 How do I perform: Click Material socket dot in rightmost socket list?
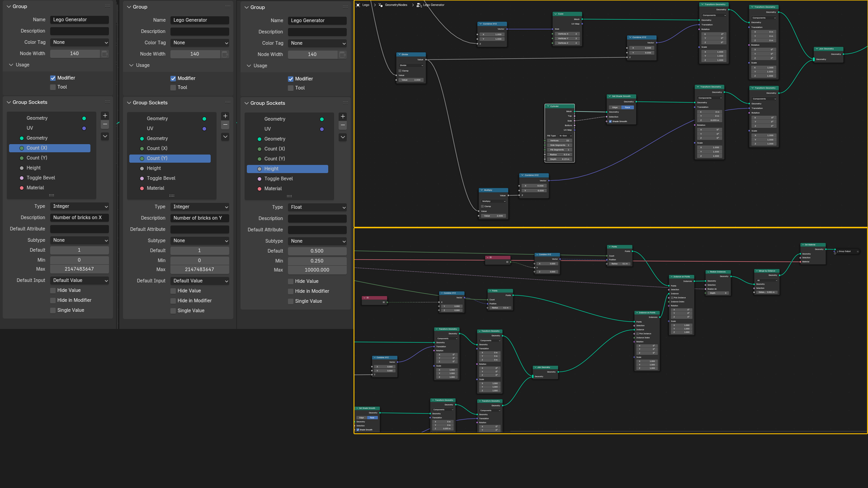click(x=259, y=189)
